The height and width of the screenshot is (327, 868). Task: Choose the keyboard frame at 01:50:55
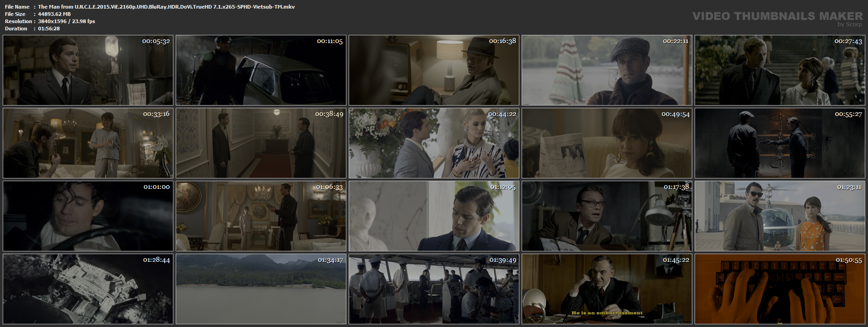pyautogui.click(x=780, y=289)
